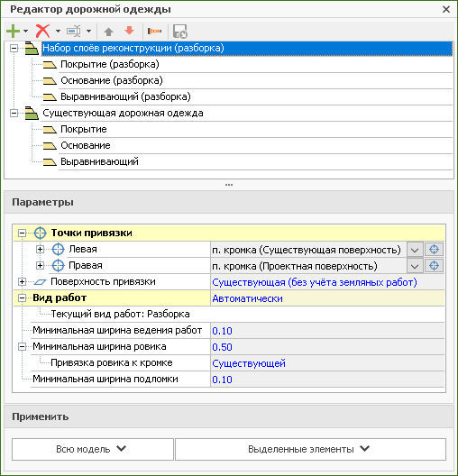Pick the Правая anchor point with crosshair button
Screen dimensions: 458x476
tap(434, 266)
